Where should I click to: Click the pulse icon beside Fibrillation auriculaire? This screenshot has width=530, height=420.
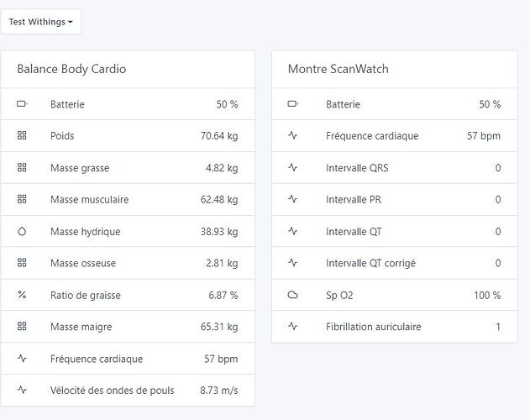click(292, 327)
